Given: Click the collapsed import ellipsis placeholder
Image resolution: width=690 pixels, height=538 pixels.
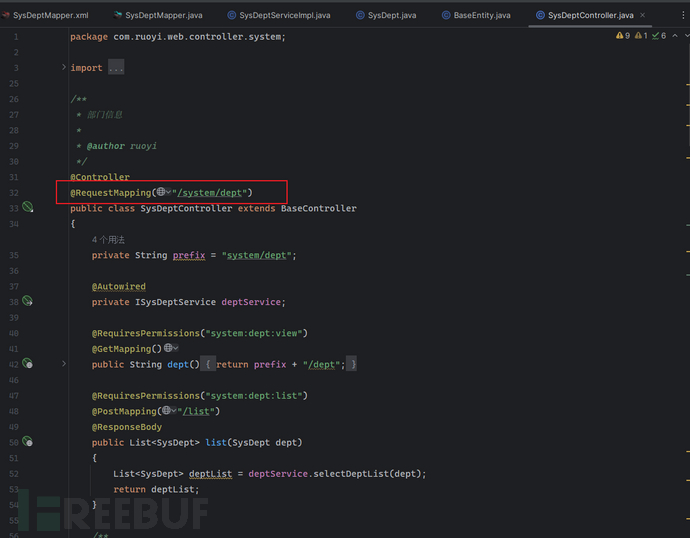Looking at the screenshot, I should 116,68.
